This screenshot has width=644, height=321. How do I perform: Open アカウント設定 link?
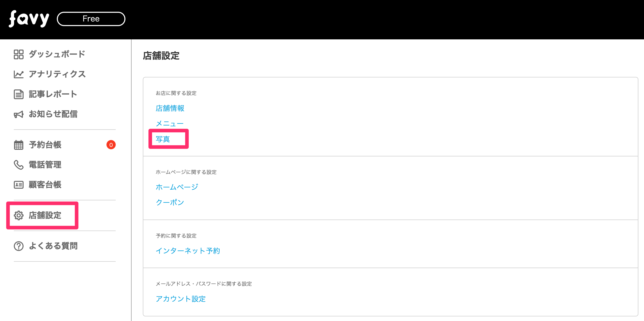tap(181, 299)
